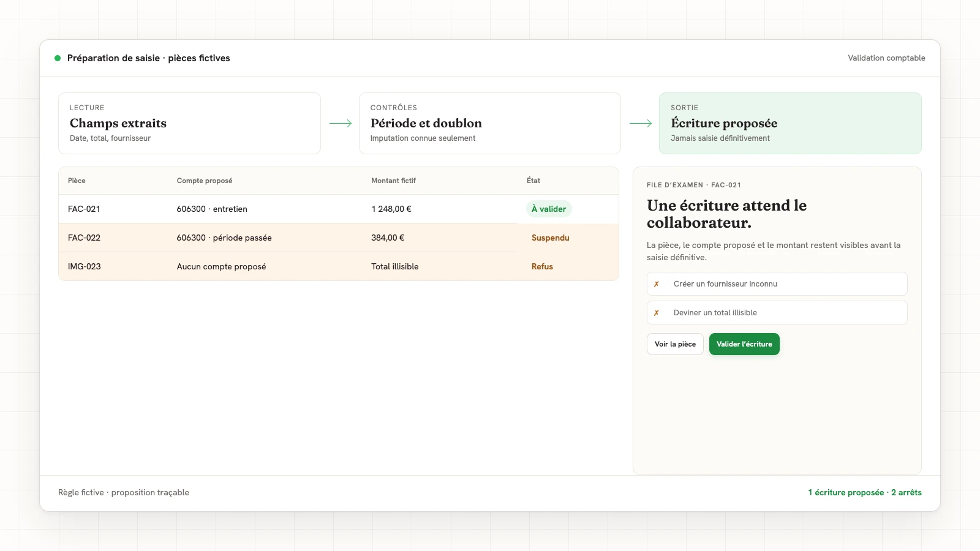Click the green status dot in header
Image resolution: width=980 pixels, height=551 pixels.
pos(58,58)
